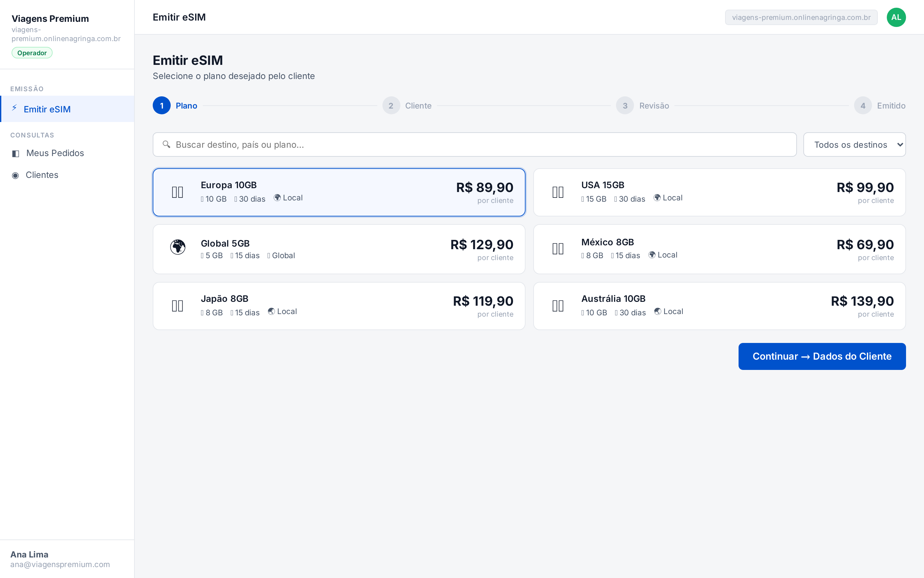Click the Japão 8GB flag icon
The height and width of the screenshot is (578, 924).
coord(177,306)
